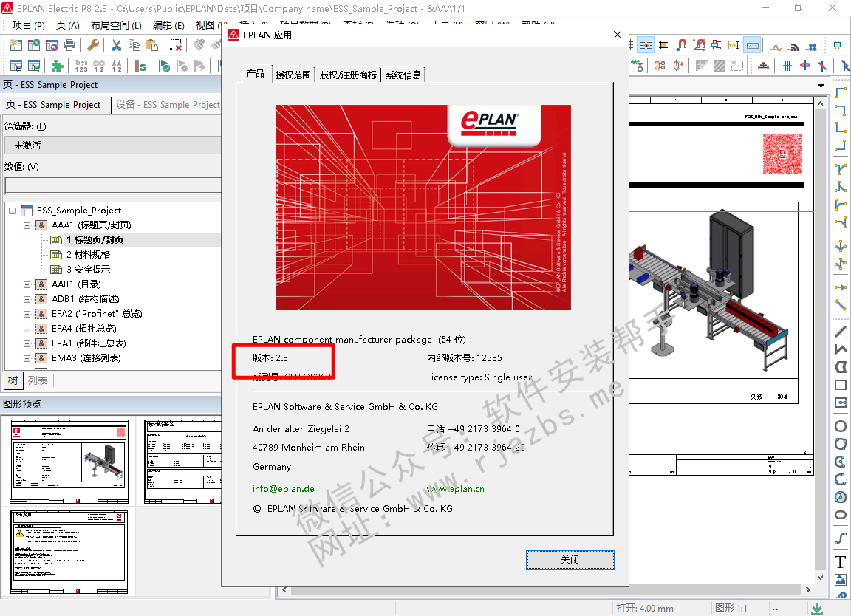Expand the EFA4 (拓扑总览) node
The width and height of the screenshot is (851, 616).
(x=27, y=329)
